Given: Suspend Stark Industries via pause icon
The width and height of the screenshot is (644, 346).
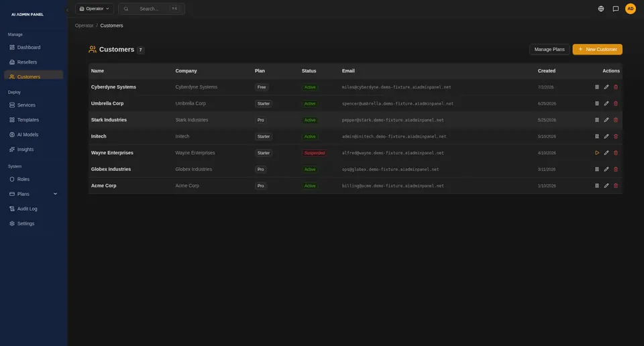Looking at the screenshot, I should tap(597, 120).
